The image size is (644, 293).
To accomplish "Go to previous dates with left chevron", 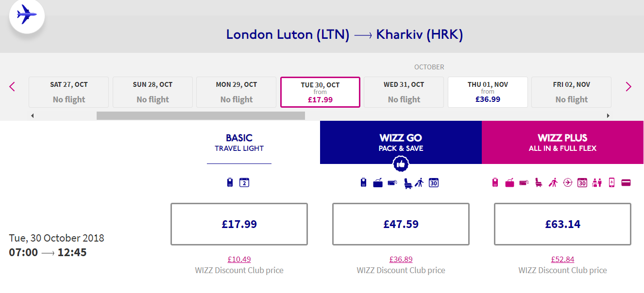I will pos(12,87).
